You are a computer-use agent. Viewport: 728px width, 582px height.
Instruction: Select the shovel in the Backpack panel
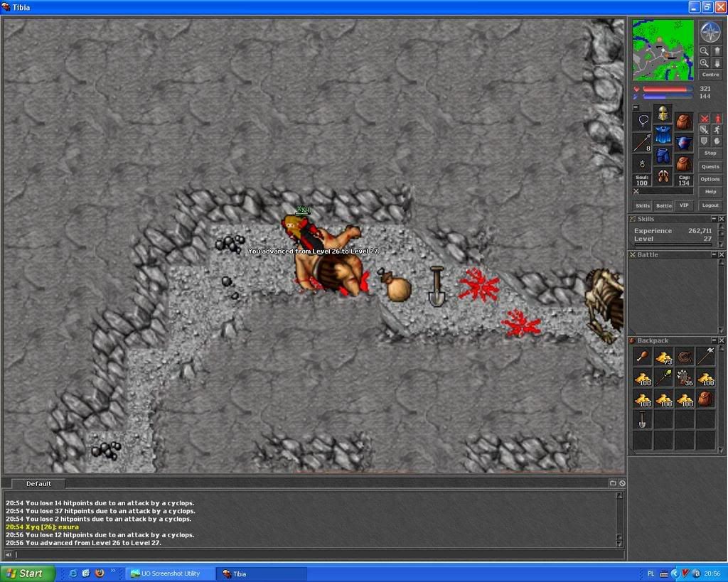pyautogui.click(x=643, y=419)
